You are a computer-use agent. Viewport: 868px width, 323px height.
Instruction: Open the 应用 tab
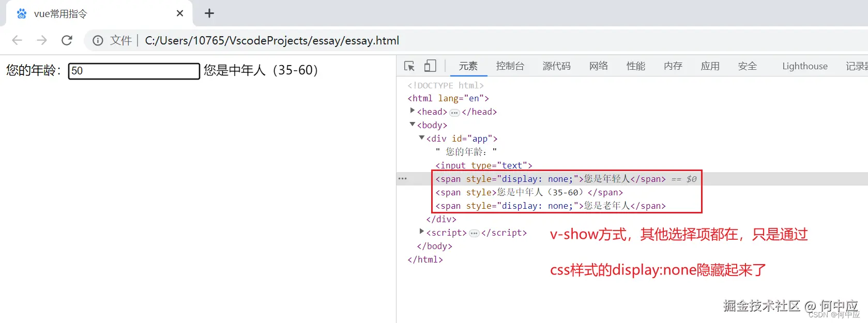click(x=710, y=66)
